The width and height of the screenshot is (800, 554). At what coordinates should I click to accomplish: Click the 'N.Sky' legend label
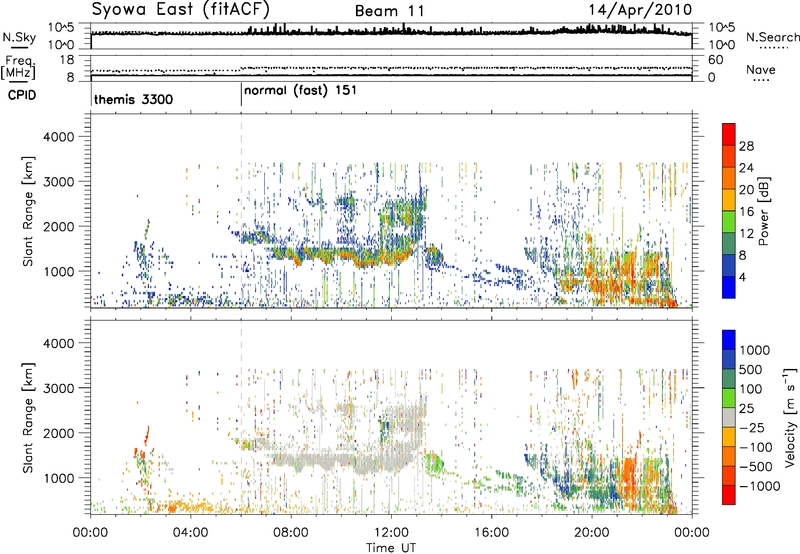[x=19, y=37]
